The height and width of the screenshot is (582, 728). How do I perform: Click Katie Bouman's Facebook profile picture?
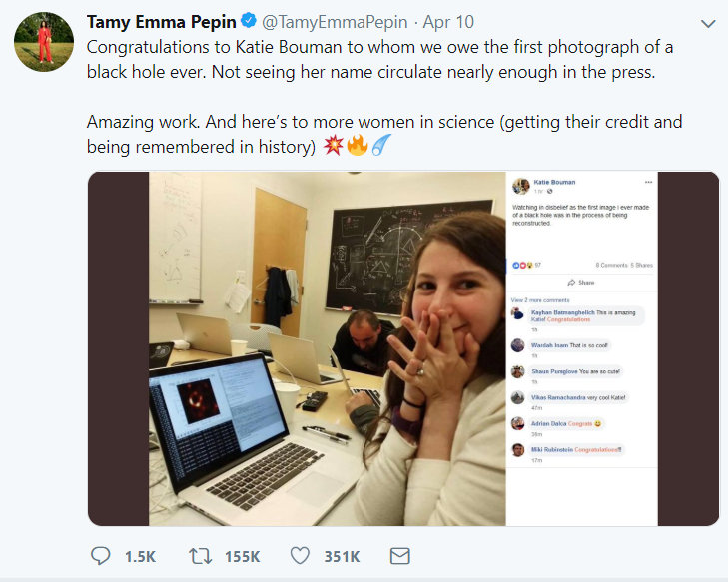click(x=520, y=187)
